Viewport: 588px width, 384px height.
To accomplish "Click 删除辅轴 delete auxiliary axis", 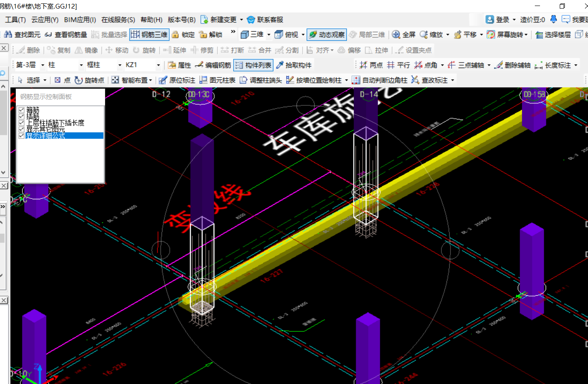I will pos(513,65).
